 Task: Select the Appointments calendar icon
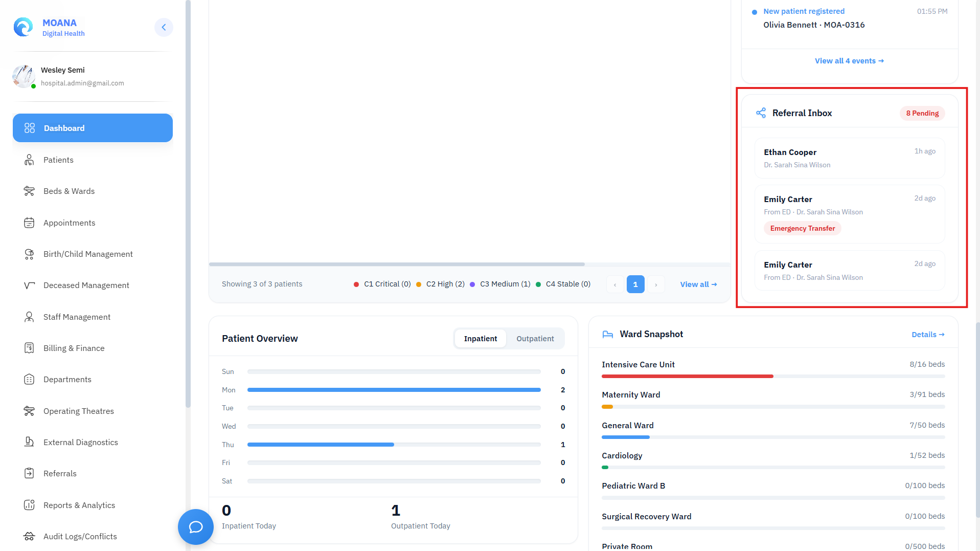point(29,223)
